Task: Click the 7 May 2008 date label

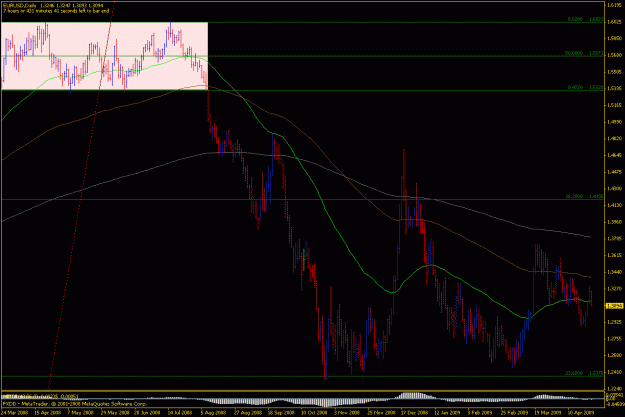Action: click(x=81, y=413)
